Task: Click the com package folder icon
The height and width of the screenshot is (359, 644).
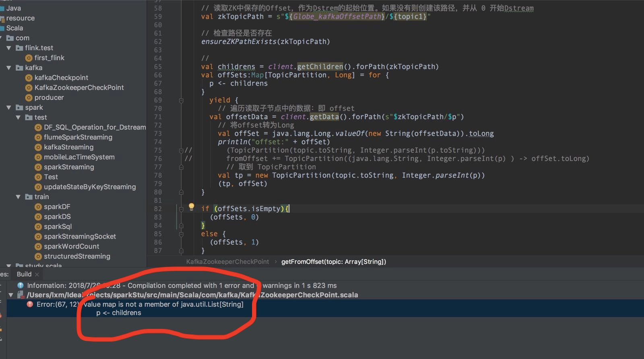Action: [10, 38]
